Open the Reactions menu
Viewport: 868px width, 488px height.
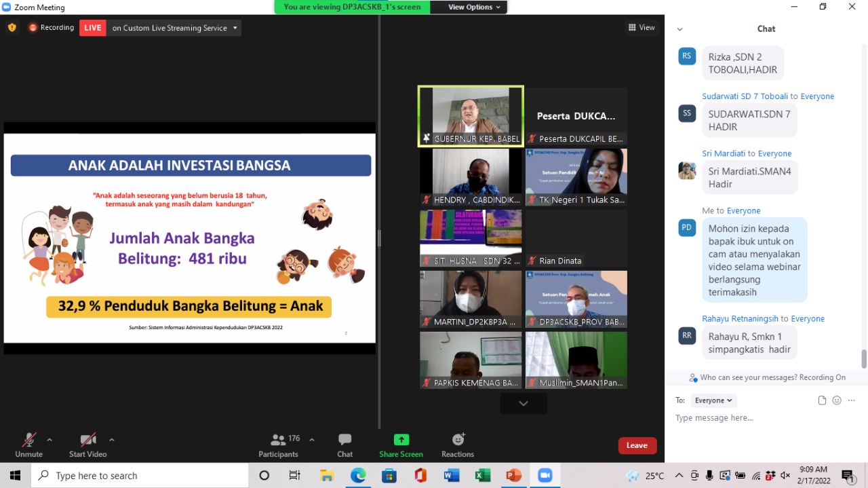tap(458, 445)
